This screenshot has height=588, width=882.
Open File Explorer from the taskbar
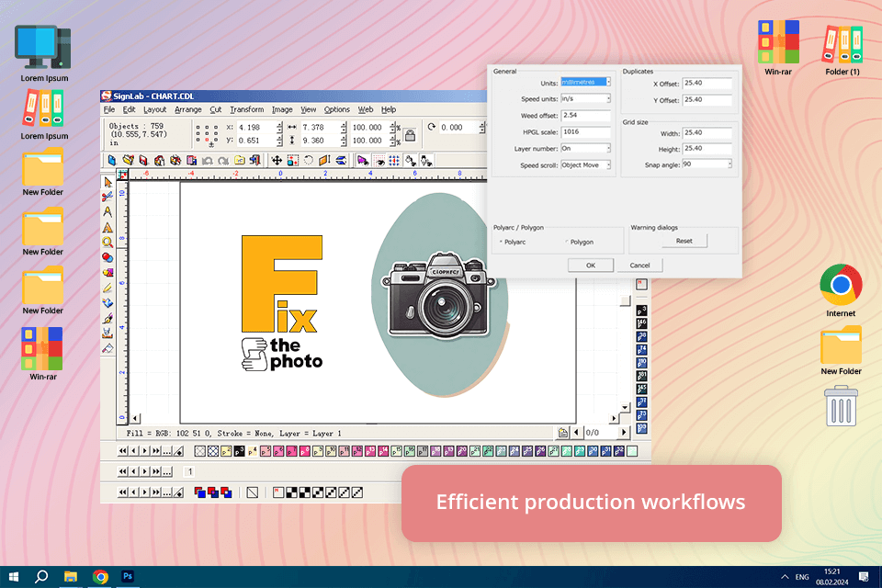[71, 576]
